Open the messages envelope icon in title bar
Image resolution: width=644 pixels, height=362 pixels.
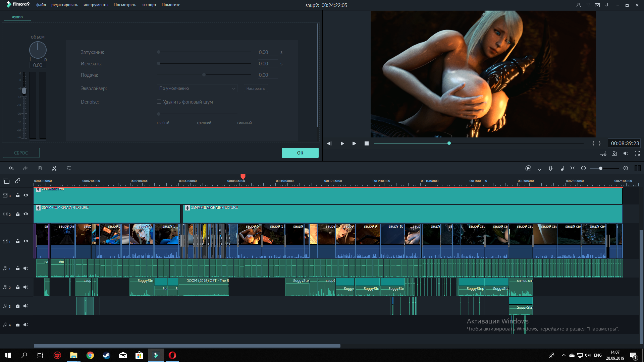coord(597,5)
